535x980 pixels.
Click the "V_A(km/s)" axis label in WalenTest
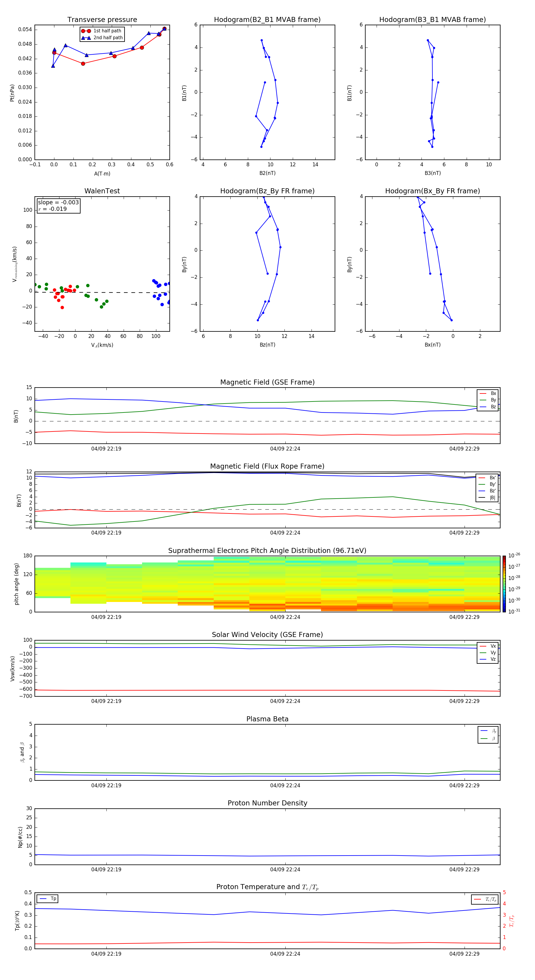(x=102, y=345)
